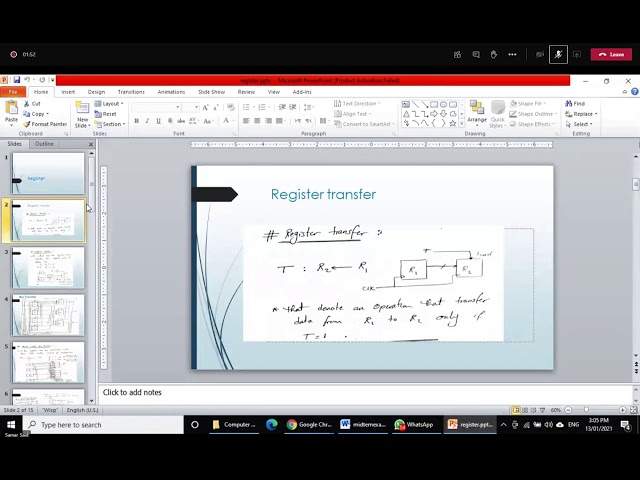This screenshot has width=640, height=480.
Task: Open the font size dropdown
Action: click(196, 107)
